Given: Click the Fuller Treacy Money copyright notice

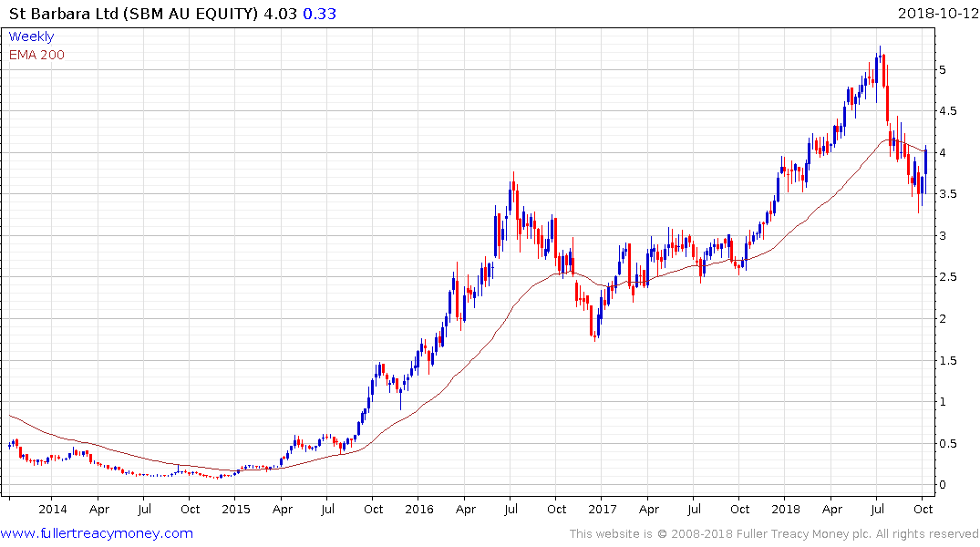Looking at the screenshot, I should pos(774,534).
